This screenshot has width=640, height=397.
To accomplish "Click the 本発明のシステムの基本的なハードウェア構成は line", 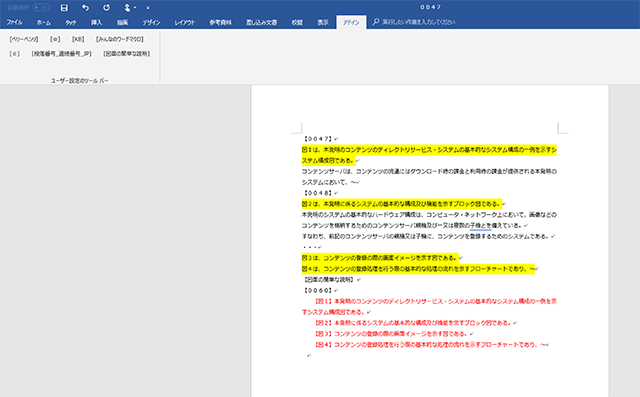I will click(429, 215).
